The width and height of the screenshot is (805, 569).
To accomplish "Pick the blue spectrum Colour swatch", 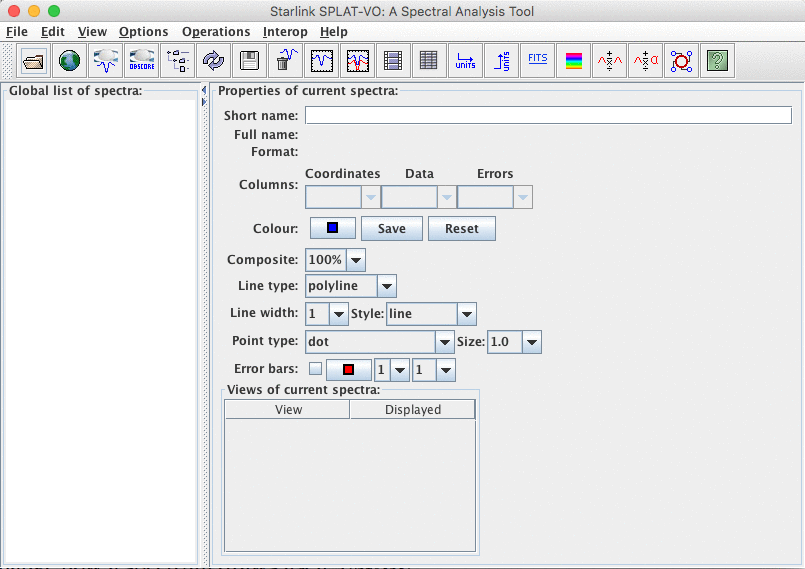I will coord(333,228).
